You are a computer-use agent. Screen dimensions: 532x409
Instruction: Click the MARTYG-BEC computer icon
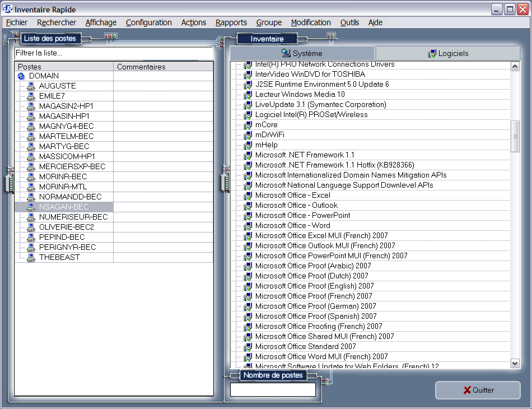click(x=31, y=146)
